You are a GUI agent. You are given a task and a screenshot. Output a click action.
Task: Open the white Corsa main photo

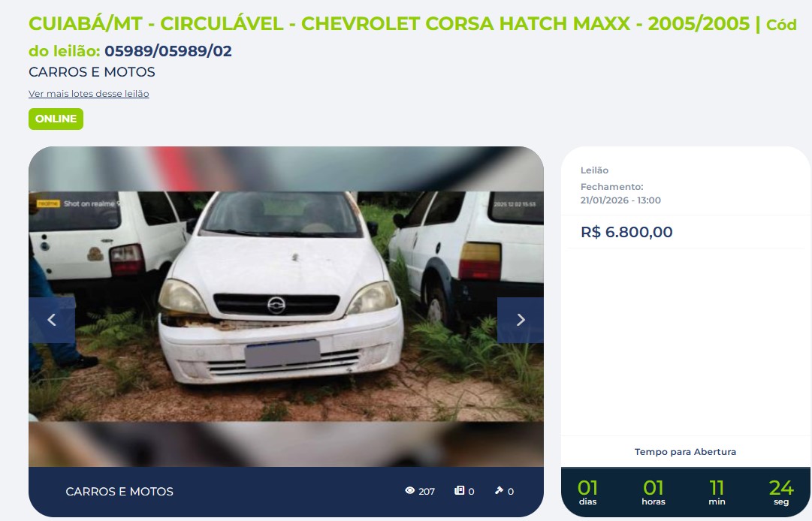click(x=286, y=306)
